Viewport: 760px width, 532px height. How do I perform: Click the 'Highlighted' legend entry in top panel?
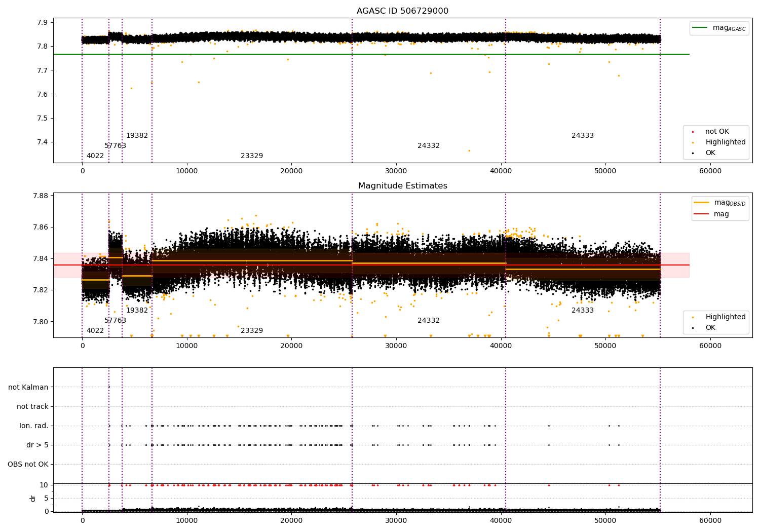tap(725, 142)
